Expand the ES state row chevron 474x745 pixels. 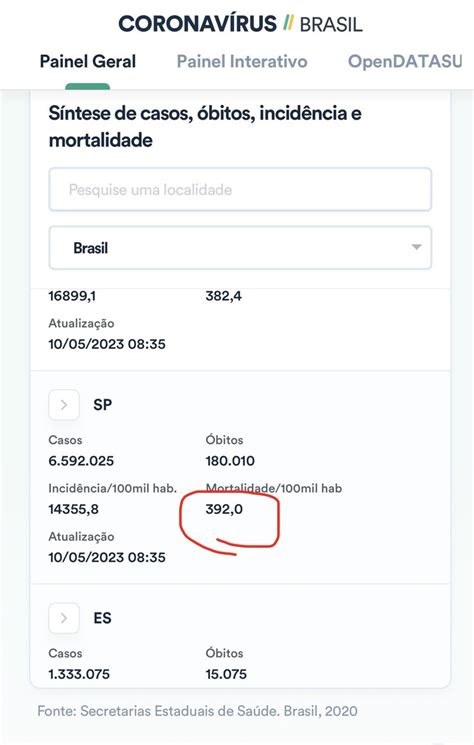(x=64, y=618)
